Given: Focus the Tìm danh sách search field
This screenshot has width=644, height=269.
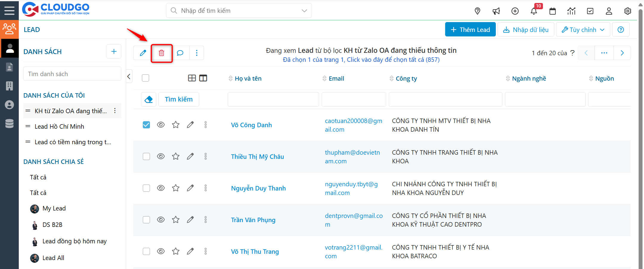Looking at the screenshot, I should pos(72,74).
